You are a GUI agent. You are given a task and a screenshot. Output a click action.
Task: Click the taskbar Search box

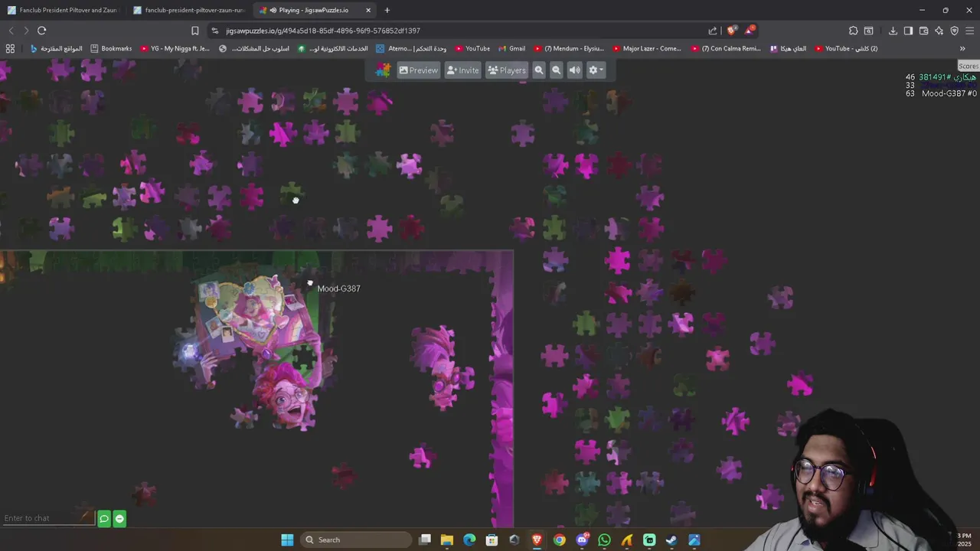[x=356, y=540]
